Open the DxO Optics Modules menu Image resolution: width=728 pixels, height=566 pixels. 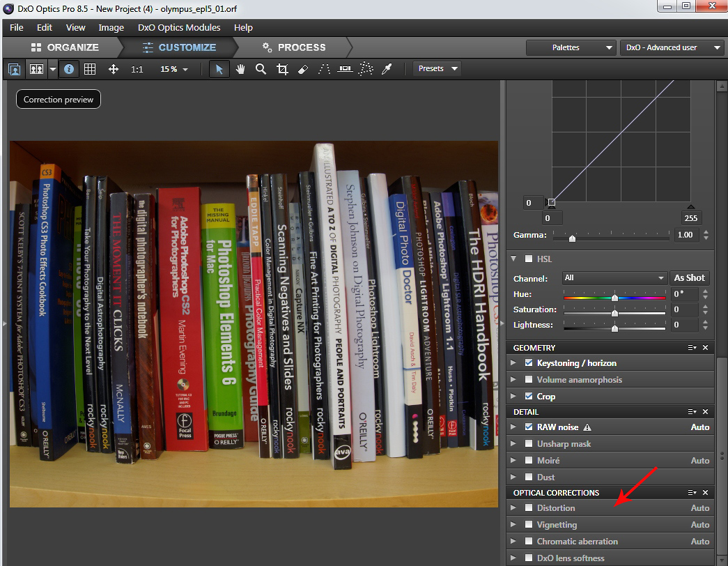(x=179, y=27)
